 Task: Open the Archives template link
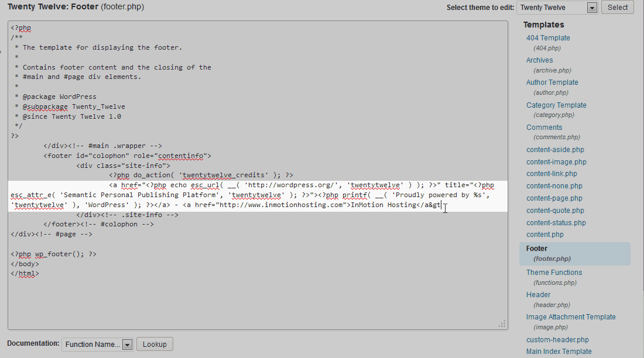tap(539, 60)
